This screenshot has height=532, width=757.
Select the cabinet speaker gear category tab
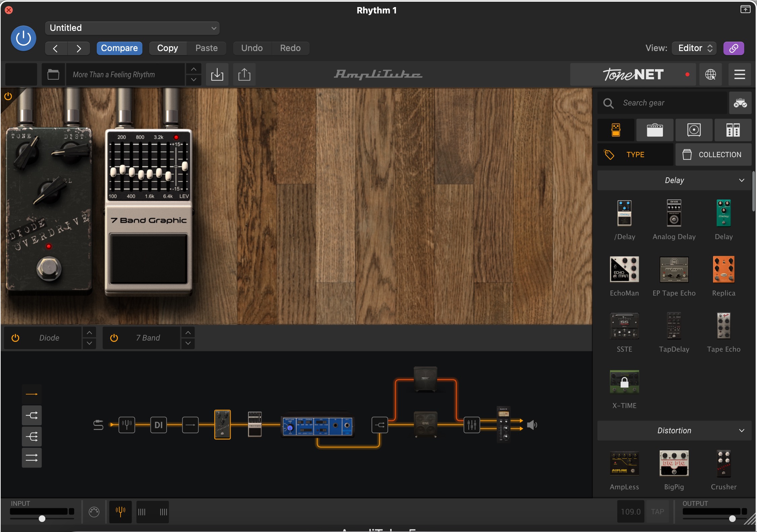(x=694, y=130)
